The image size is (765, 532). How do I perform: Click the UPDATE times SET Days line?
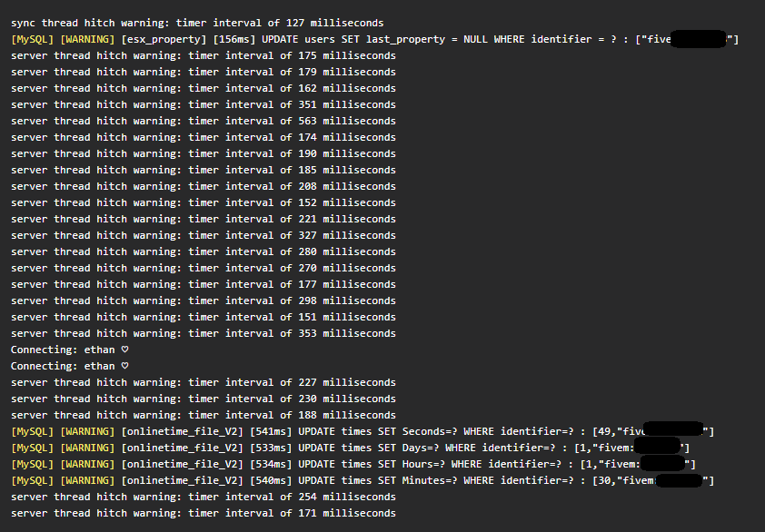[351, 448]
